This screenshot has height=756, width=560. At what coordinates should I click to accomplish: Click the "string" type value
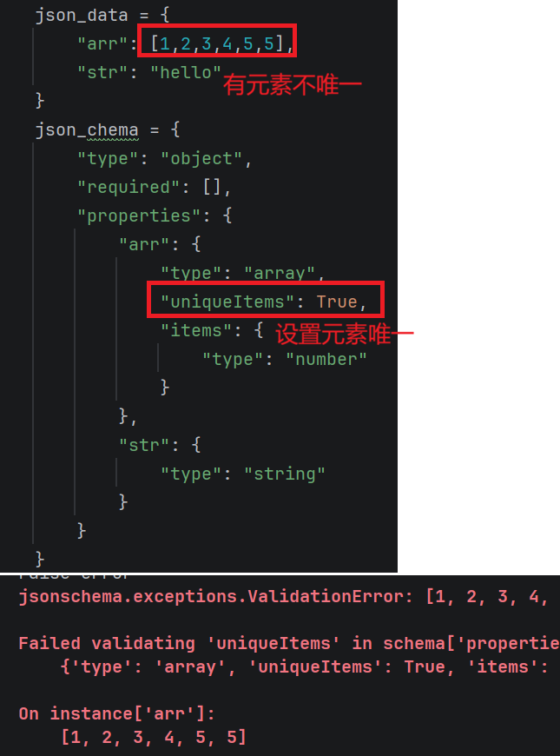(x=284, y=474)
